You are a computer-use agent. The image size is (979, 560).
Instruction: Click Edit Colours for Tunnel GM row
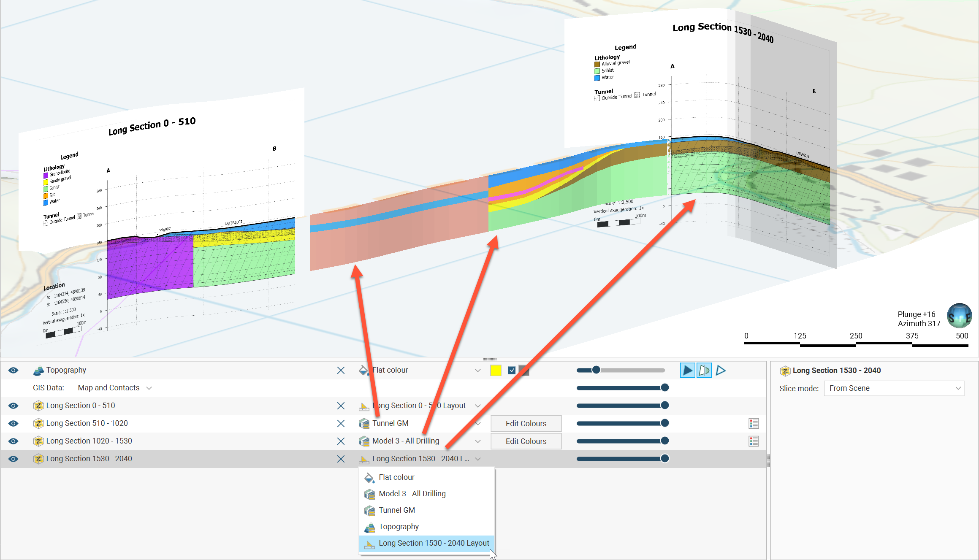(526, 423)
